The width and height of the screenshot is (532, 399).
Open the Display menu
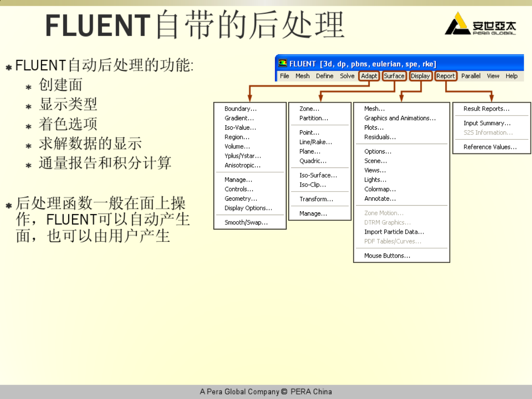pyautogui.click(x=420, y=76)
